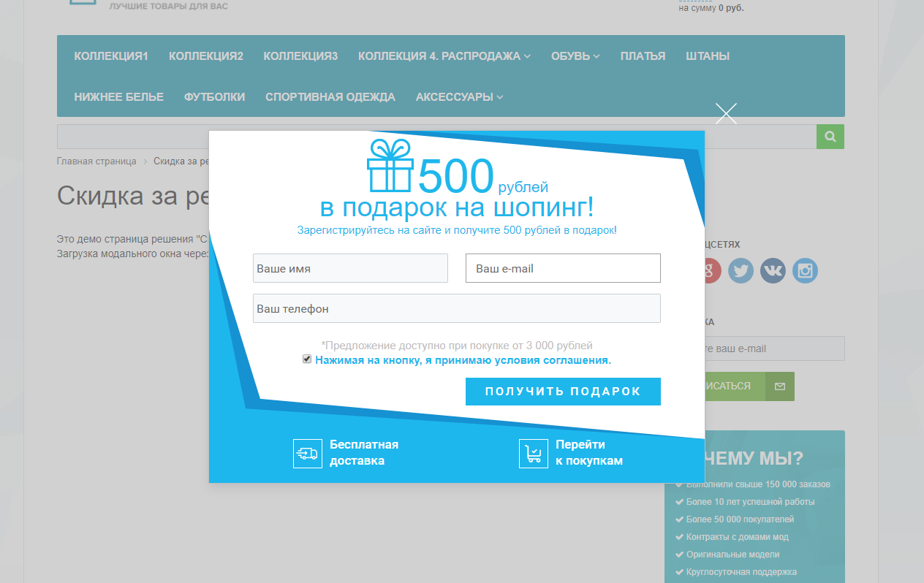Click the Ваше имя input field
The width and height of the screenshot is (924, 583).
pos(350,268)
